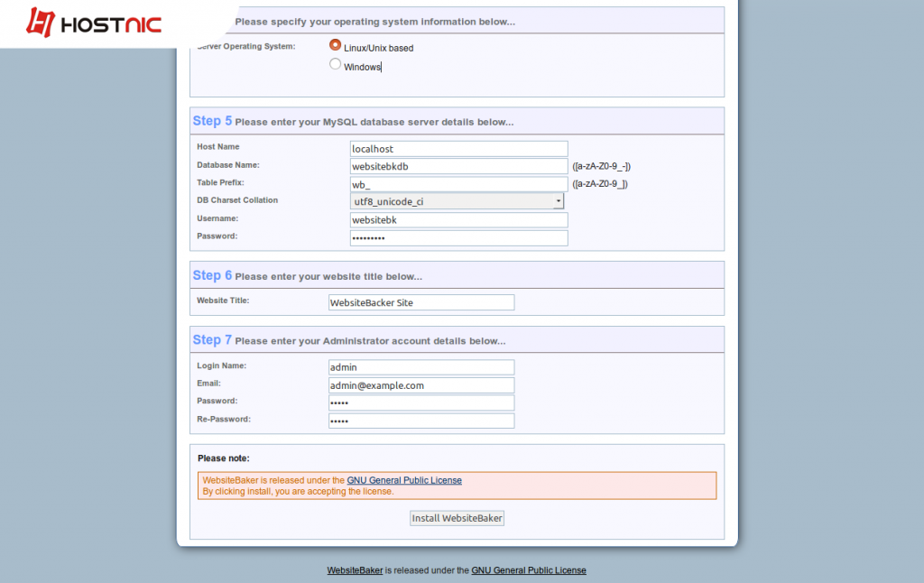Click the Table Prefix allowed-characters hint
Screen dimensions: 924x583
(600, 184)
